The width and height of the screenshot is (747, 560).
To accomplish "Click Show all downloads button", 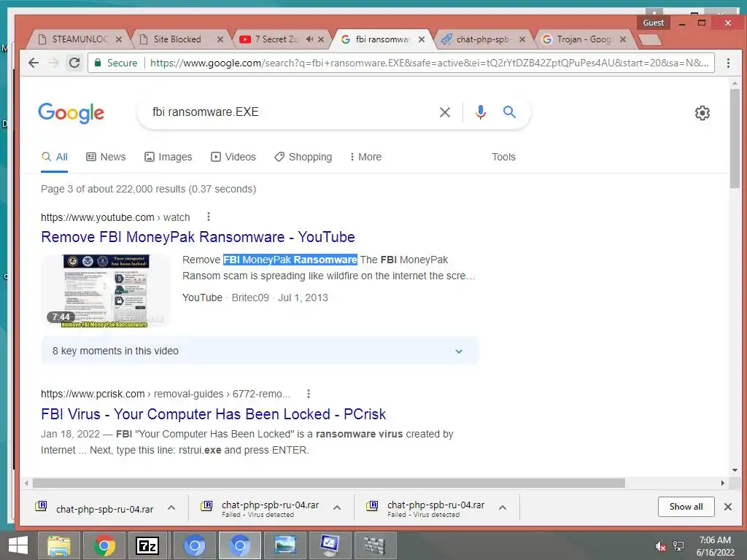I will point(686,507).
